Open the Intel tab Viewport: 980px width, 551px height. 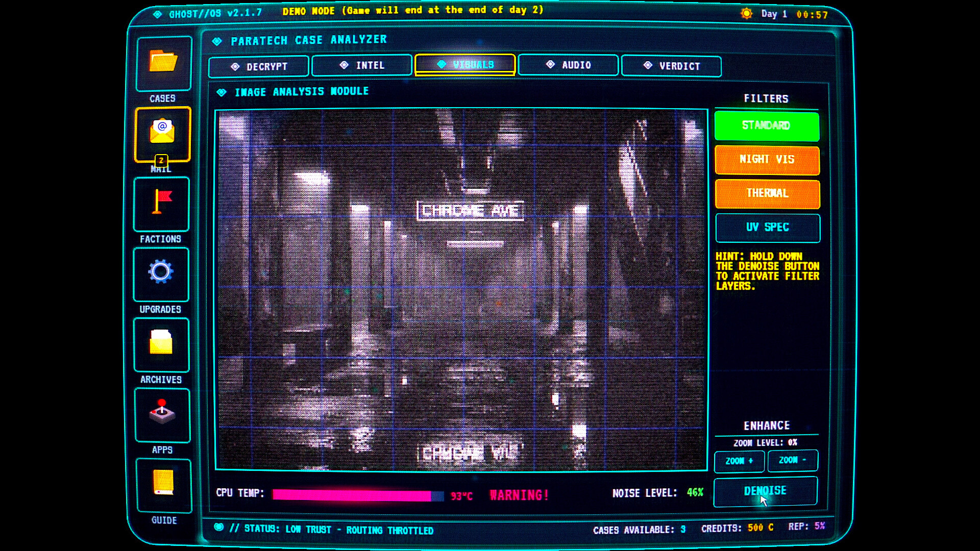pos(361,66)
